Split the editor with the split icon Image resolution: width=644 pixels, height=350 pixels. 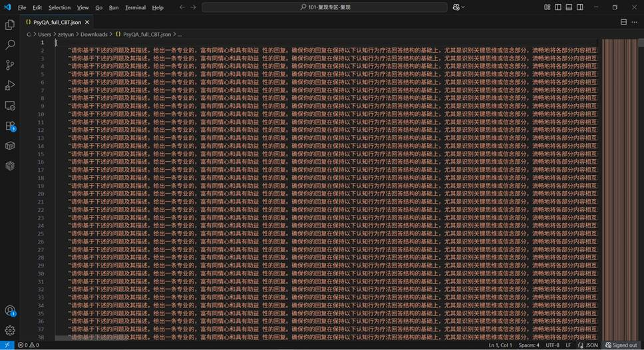coord(623,22)
